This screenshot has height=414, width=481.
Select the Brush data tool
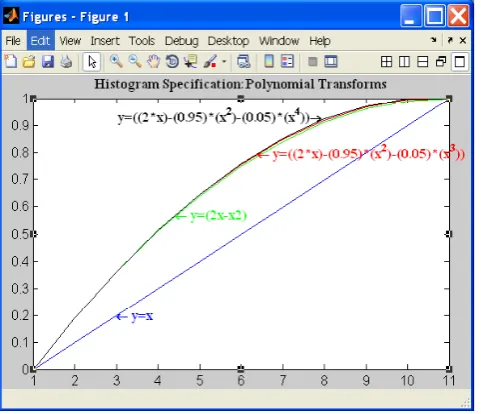pos(210,62)
